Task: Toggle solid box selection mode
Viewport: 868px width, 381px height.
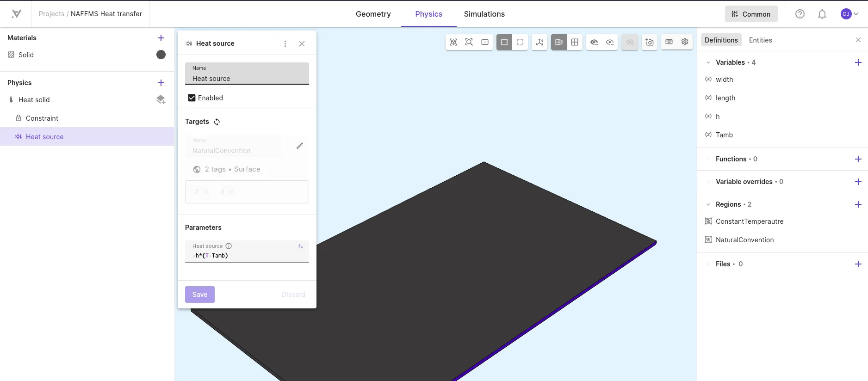Action: (504, 42)
